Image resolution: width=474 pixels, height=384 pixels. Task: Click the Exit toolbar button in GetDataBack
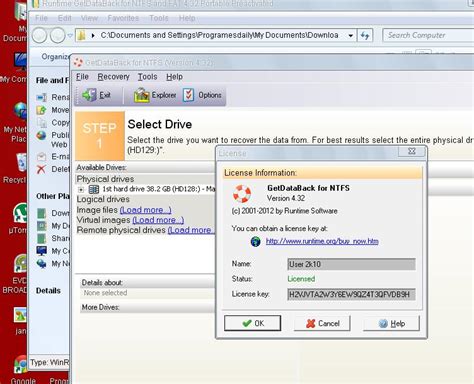coord(97,95)
